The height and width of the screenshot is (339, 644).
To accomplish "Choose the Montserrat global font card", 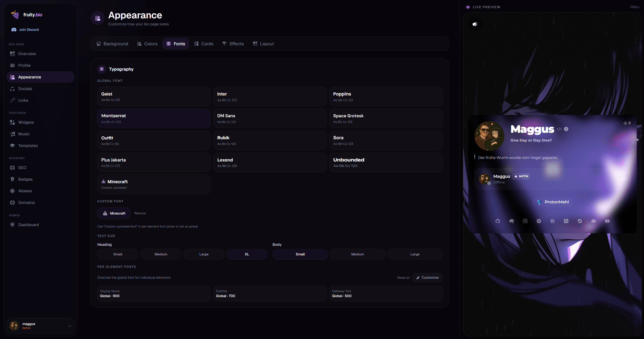I will pos(154,118).
